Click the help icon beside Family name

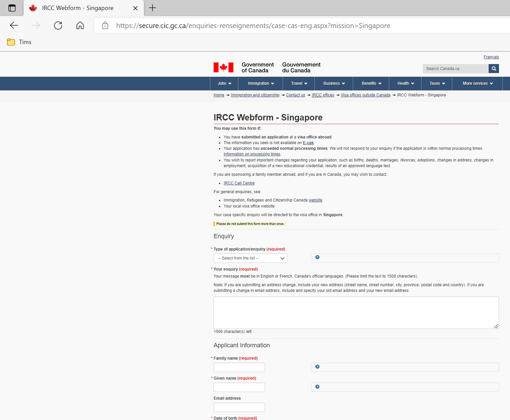tap(317, 367)
